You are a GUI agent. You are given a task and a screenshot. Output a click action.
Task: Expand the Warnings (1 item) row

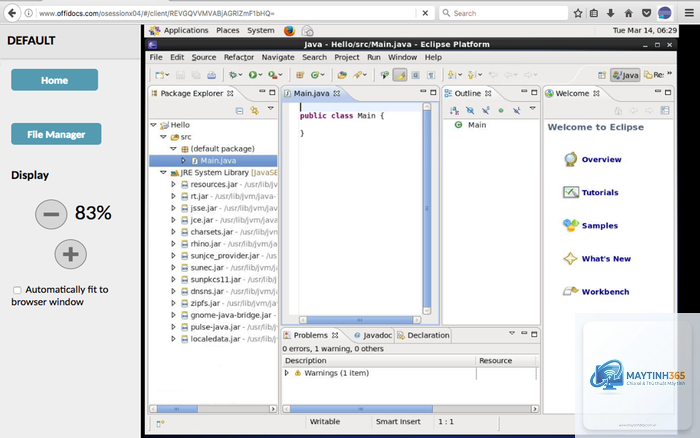[287, 373]
